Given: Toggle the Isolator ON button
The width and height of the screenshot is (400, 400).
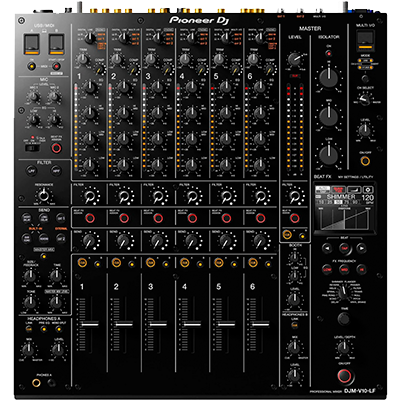Looking at the screenshot, I should (x=329, y=54).
